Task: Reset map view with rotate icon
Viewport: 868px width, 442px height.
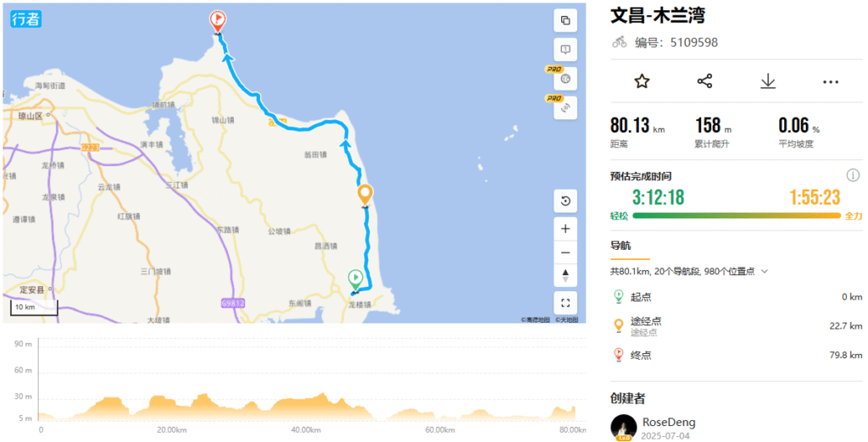Action: [x=565, y=201]
